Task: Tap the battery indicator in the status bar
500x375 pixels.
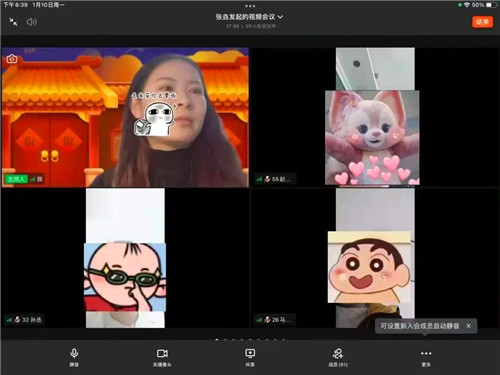Action: tap(491, 5)
